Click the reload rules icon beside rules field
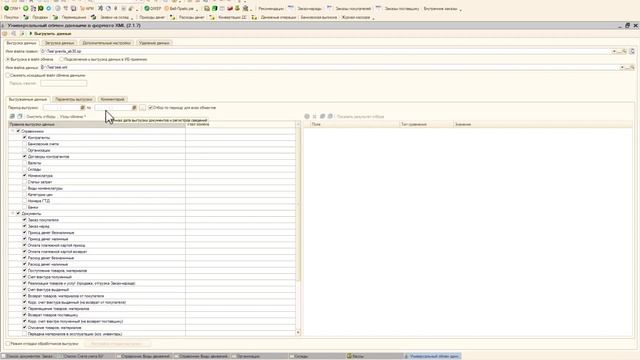 coord(632,51)
